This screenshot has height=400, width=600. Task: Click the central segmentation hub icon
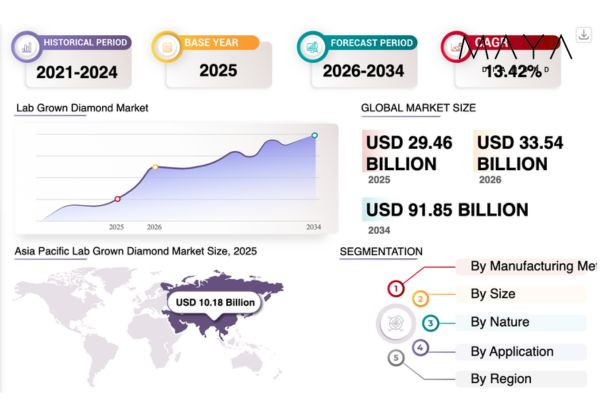click(x=394, y=323)
